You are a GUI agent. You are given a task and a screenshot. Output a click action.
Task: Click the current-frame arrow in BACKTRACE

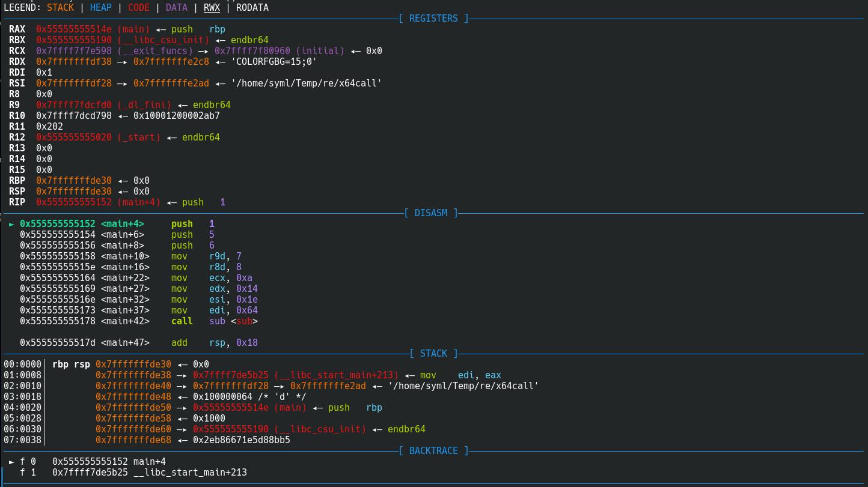coord(11,462)
